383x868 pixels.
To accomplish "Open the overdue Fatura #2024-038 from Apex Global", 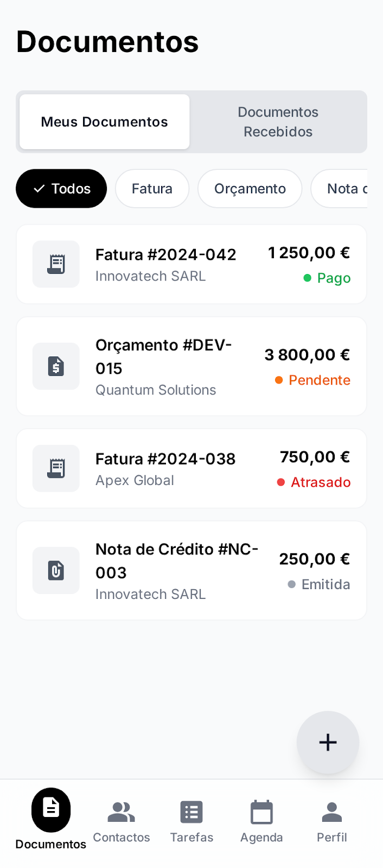I will point(191,468).
